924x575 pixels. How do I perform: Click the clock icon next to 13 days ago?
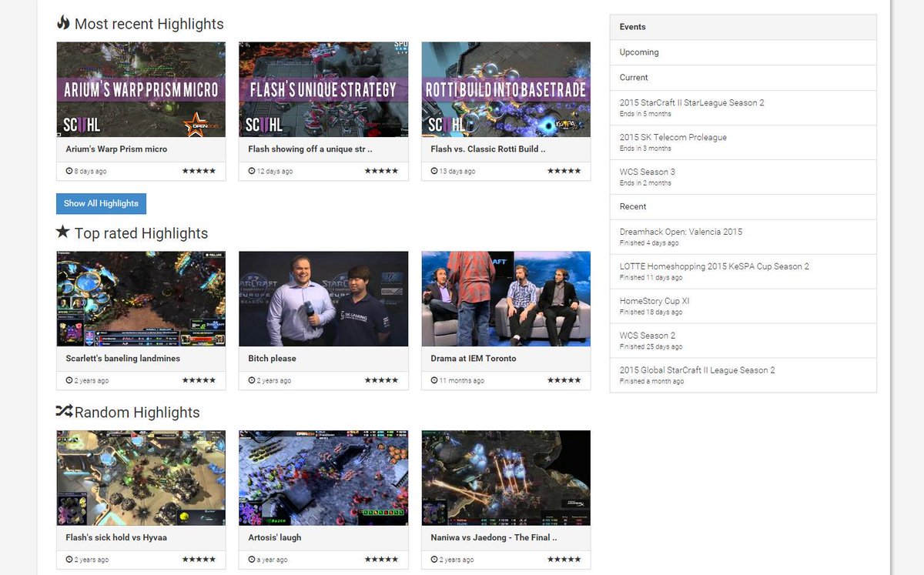[x=434, y=171]
